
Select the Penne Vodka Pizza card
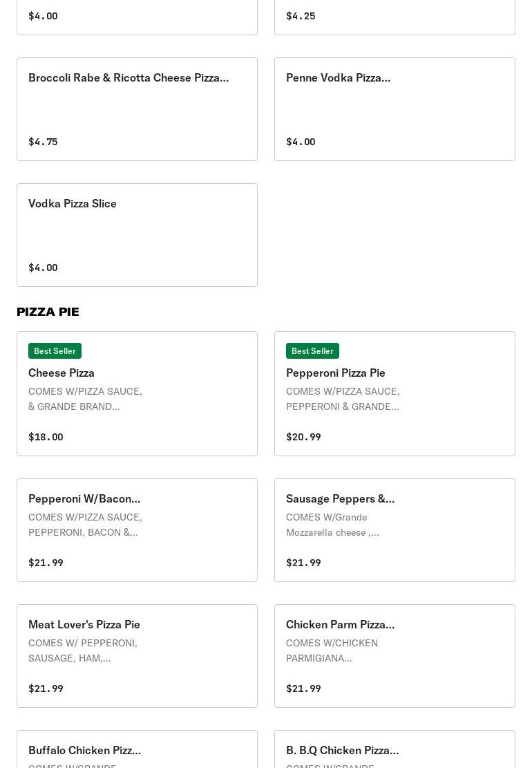395,109
